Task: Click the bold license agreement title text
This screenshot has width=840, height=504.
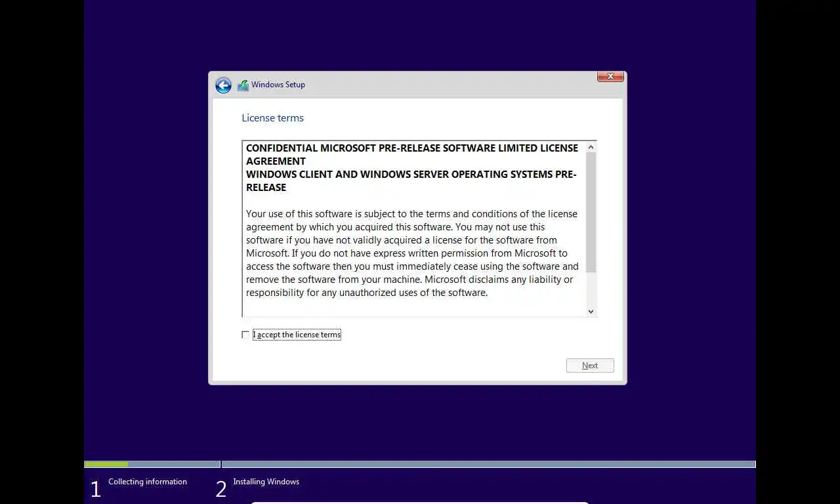Action: (412, 167)
